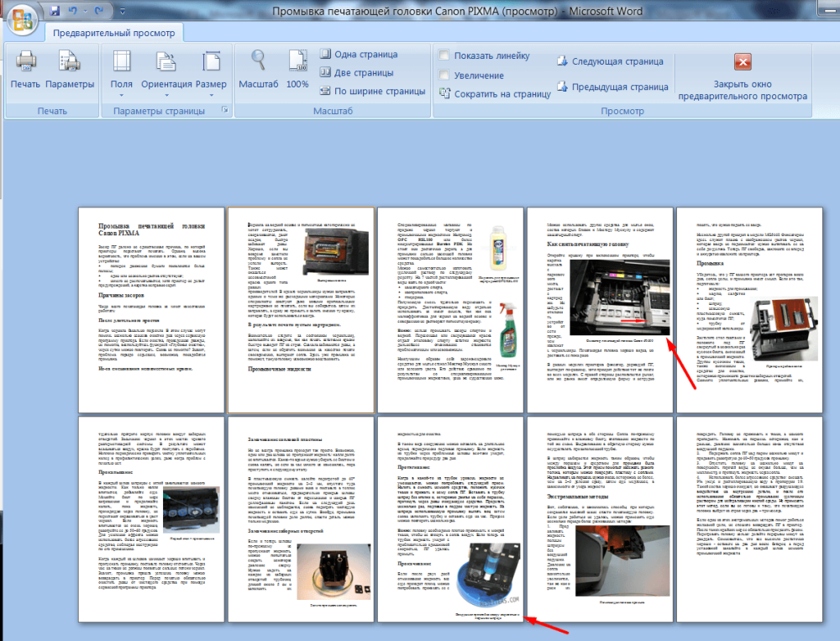Click Закрыть окно предварительного просмотра label

point(743,90)
